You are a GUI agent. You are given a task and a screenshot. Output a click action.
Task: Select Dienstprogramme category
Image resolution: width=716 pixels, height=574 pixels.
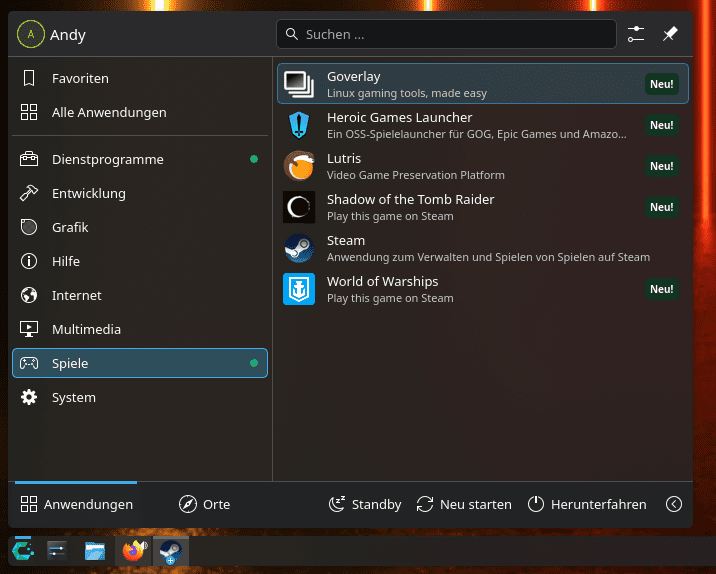coord(140,159)
